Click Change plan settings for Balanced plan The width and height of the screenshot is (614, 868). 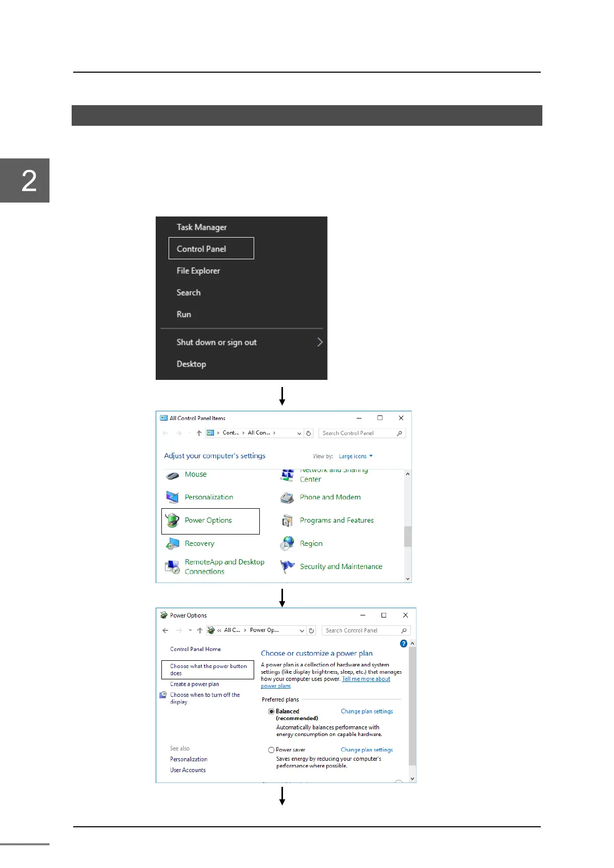pyautogui.click(x=367, y=711)
